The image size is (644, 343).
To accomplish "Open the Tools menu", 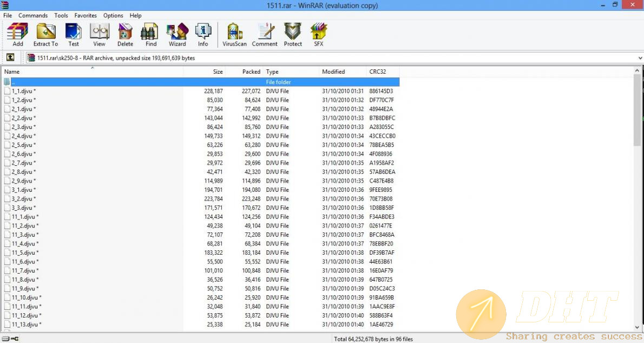I will (61, 15).
